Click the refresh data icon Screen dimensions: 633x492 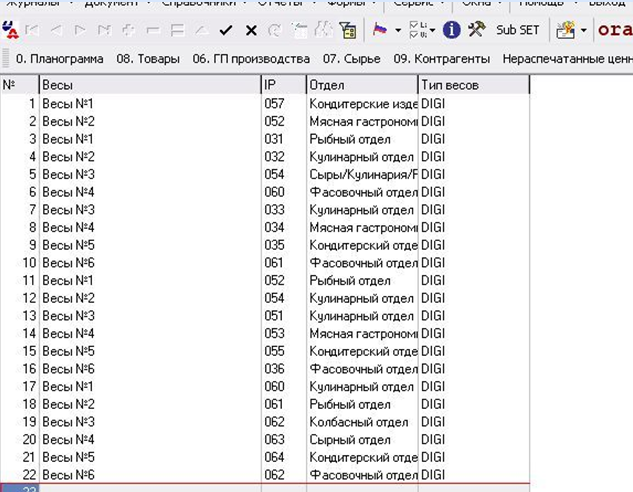coord(275,30)
